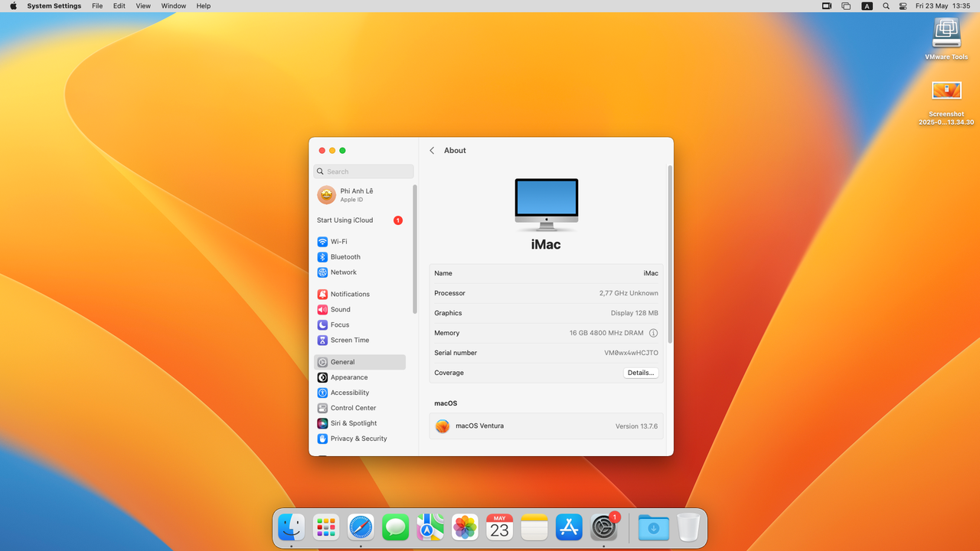Viewport: 980px width, 551px height.
Task: Open Notes from the Dock
Action: [x=534, y=527]
